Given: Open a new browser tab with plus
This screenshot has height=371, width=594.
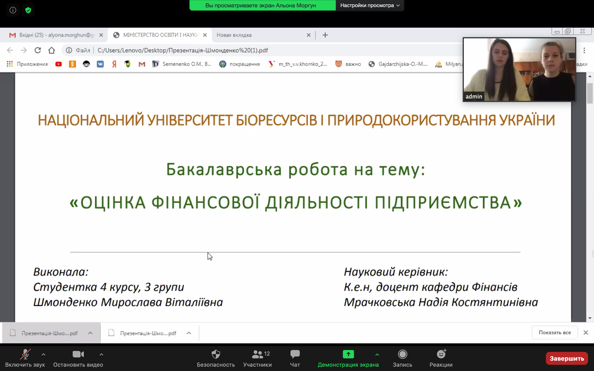Looking at the screenshot, I should point(325,35).
